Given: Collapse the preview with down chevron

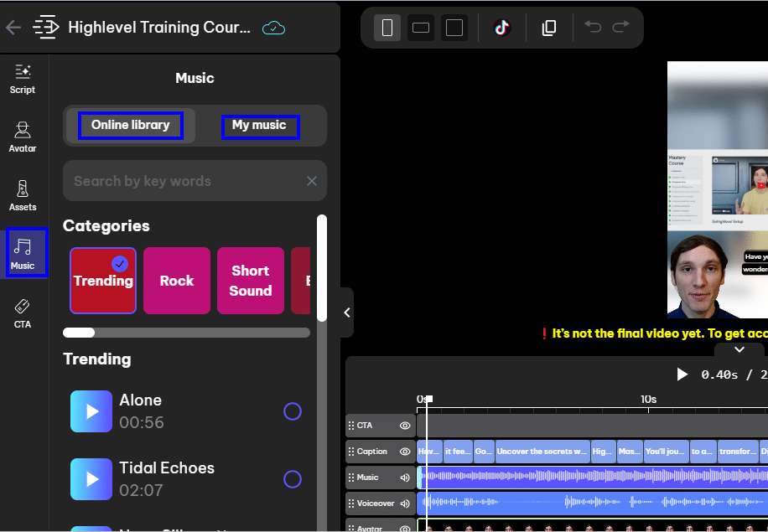Looking at the screenshot, I should tap(739, 349).
